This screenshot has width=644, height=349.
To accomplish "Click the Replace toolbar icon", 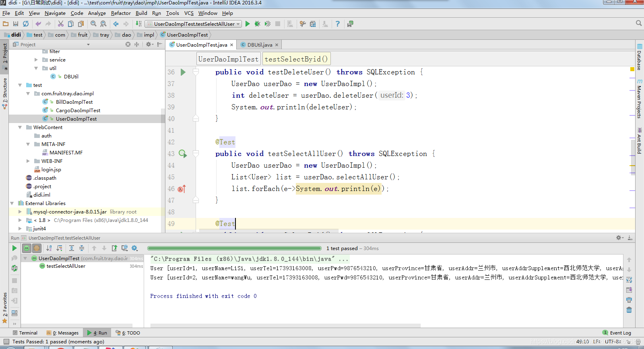I will pyautogui.click(x=103, y=24).
